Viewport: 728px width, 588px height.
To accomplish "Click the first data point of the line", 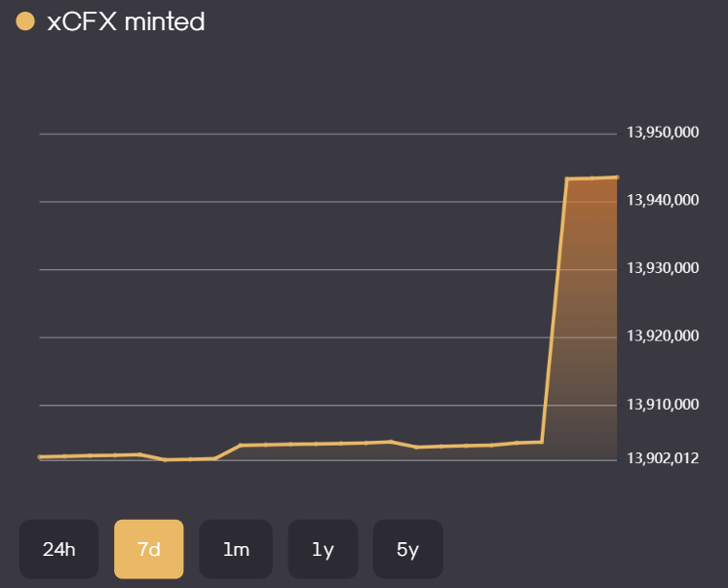I will pos(40,456).
